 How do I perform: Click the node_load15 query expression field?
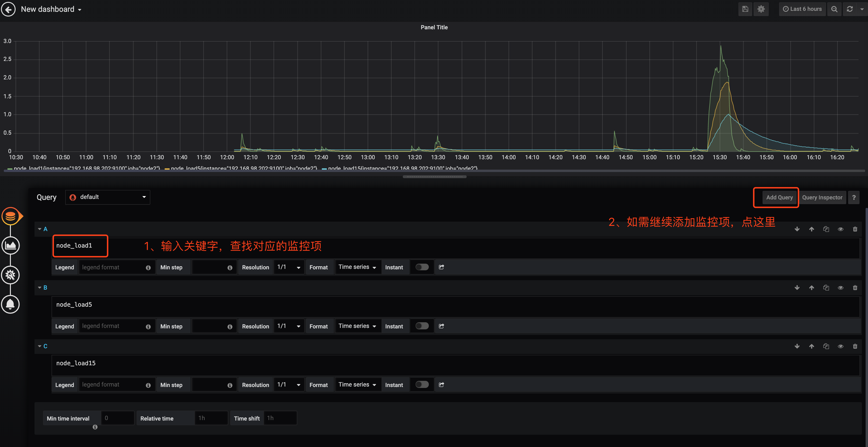(456, 365)
